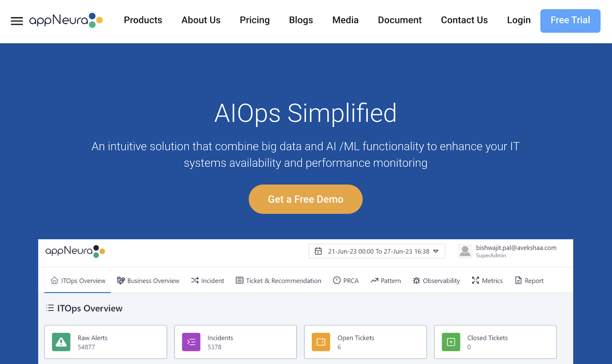Click the Closed Tickets label
This screenshot has height=364, width=612.
click(488, 338)
